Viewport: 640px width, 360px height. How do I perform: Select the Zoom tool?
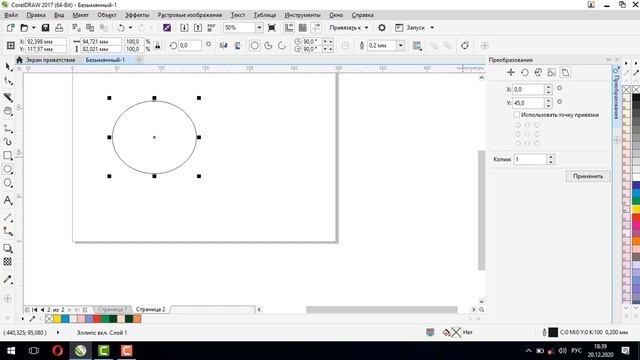click(x=8, y=111)
